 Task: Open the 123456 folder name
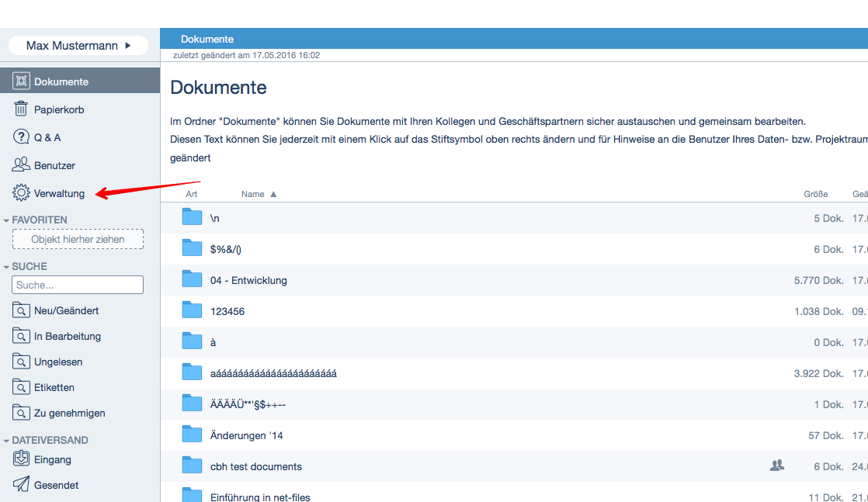(x=227, y=312)
